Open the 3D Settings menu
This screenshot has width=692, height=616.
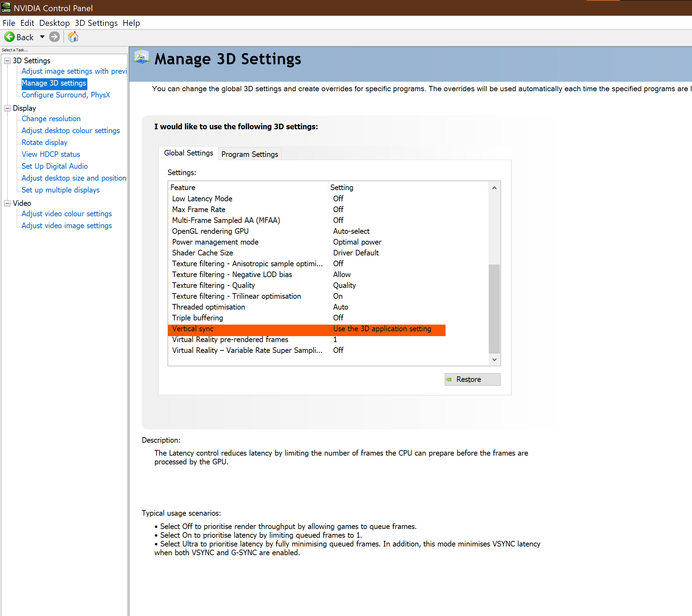click(x=96, y=23)
